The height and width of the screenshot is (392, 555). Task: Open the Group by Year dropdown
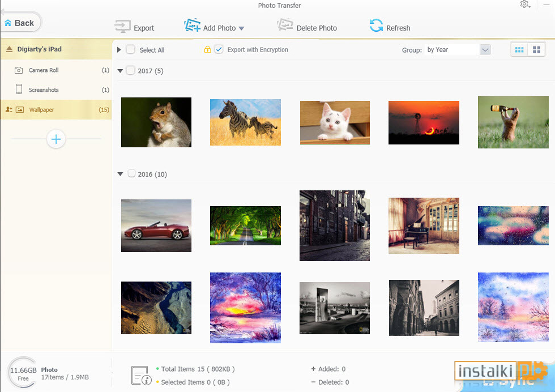pos(485,50)
